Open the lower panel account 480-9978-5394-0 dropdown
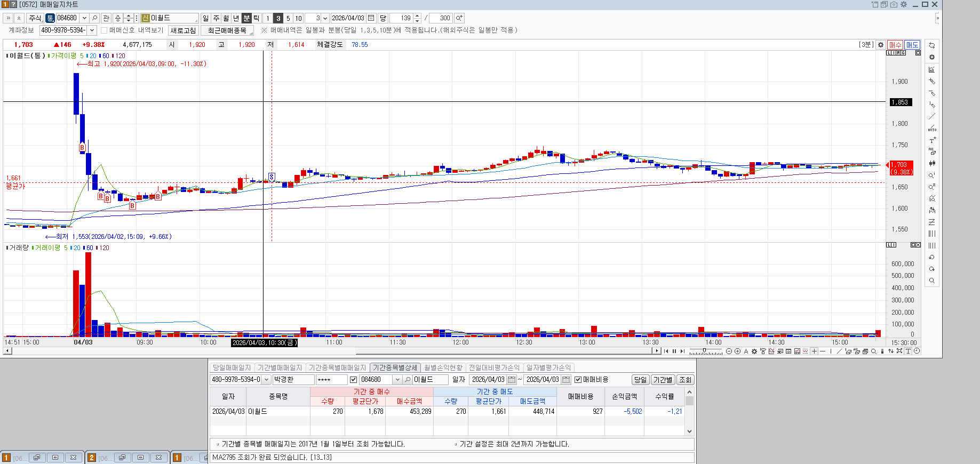The width and height of the screenshot is (980, 464). [266, 380]
